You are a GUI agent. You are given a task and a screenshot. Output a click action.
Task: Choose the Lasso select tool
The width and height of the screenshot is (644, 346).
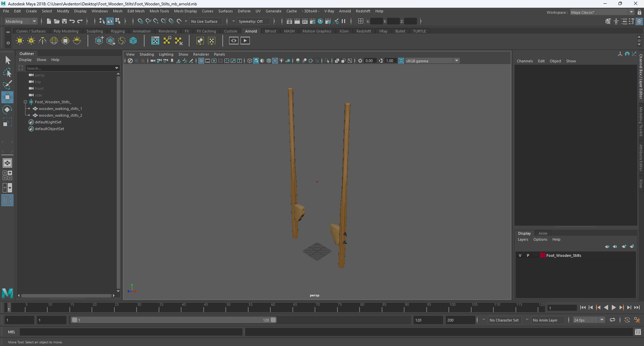click(x=7, y=72)
